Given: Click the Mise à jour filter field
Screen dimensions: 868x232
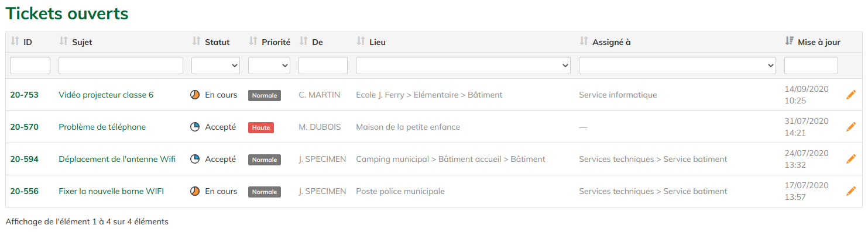Looking at the screenshot, I should click(x=811, y=65).
